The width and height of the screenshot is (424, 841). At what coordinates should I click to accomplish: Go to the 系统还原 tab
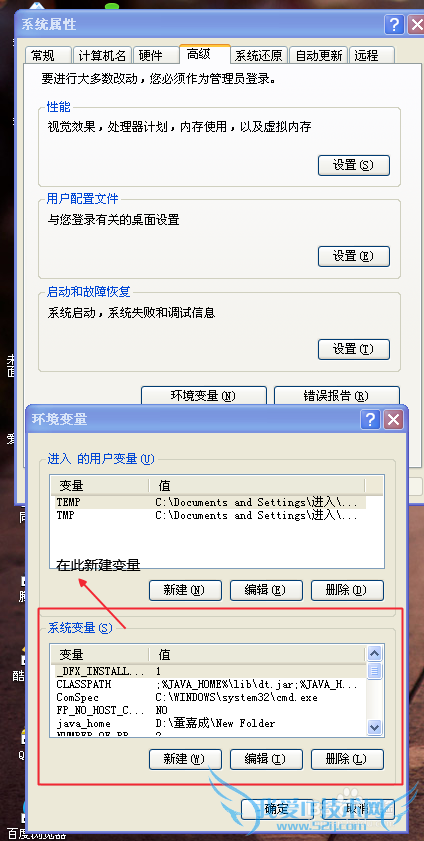[x=260, y=55]
